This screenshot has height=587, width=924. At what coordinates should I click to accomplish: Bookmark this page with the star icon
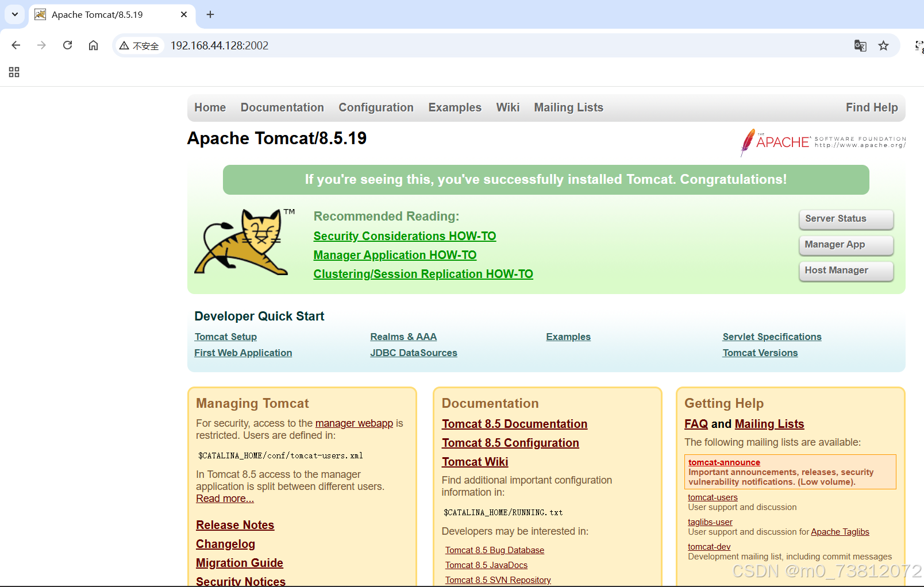point(883,45)
